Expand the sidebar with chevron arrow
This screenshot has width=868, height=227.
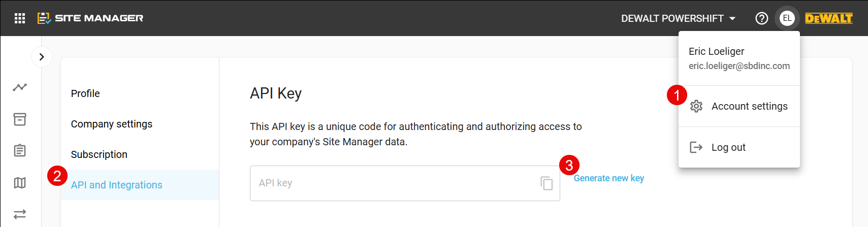click(42, 57)
